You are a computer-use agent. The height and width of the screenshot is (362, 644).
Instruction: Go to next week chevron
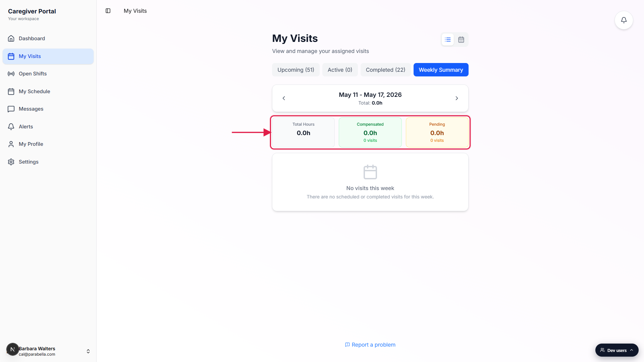(x=457, y=98)
